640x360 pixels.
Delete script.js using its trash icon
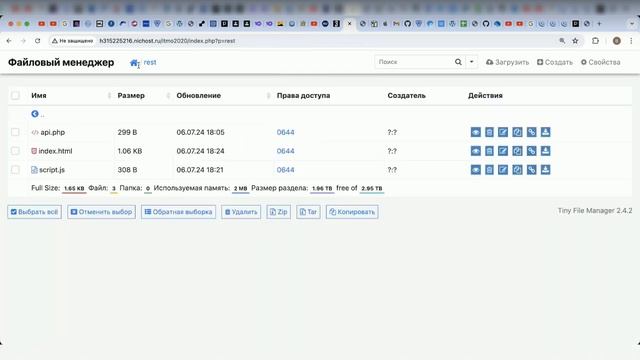(489, 170)
